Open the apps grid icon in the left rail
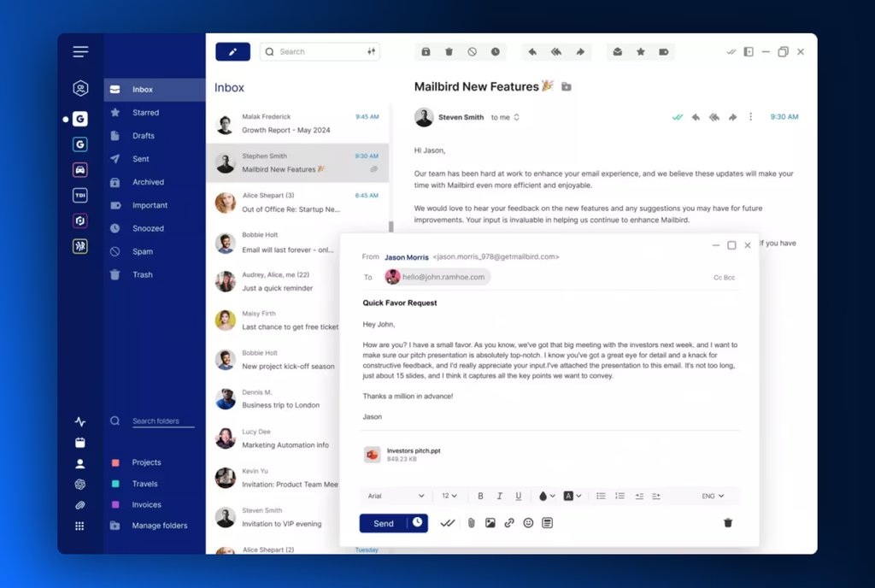The image size is (875, 588). (x=79, y=526)
